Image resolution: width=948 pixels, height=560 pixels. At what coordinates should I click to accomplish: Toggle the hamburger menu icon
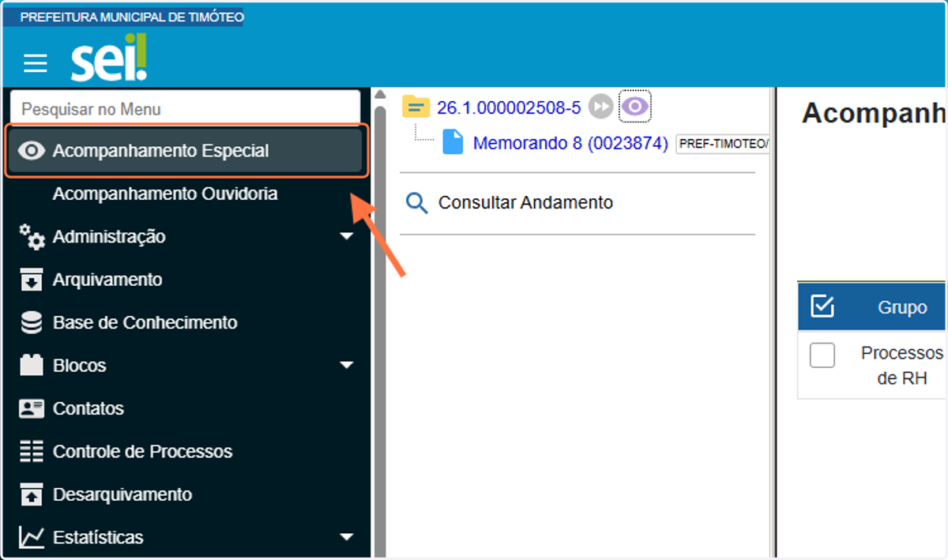[35, 63]
